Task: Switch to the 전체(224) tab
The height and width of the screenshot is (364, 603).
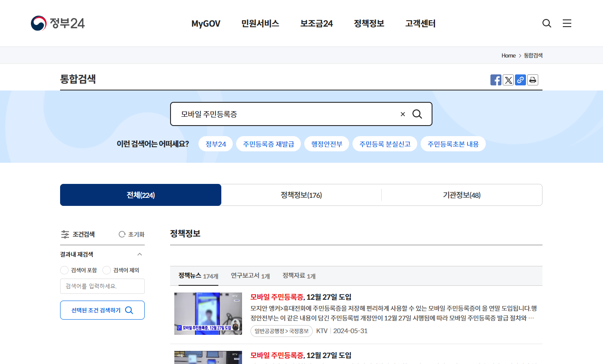Action: 140,195
